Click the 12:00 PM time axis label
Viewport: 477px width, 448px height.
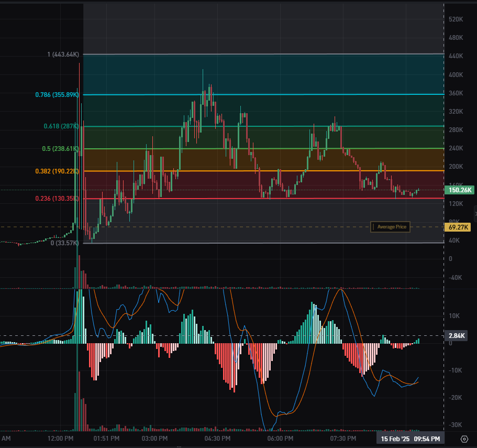point(60,439)
